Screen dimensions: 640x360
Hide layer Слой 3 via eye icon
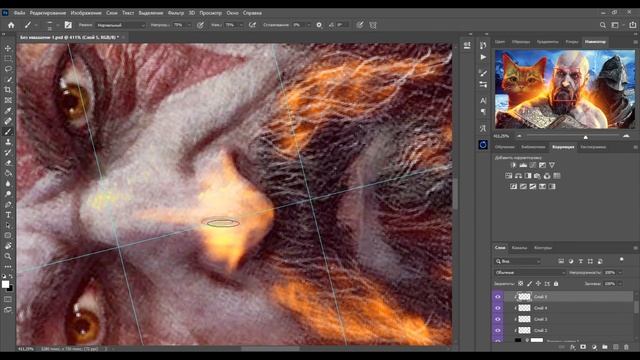pyautogui.click(x=498, y=319)
